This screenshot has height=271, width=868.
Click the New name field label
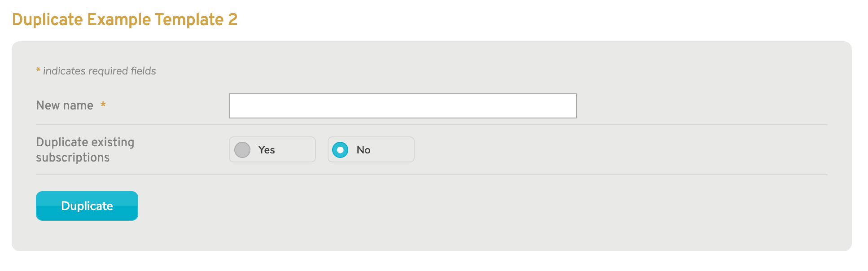(x=65, y=105)
